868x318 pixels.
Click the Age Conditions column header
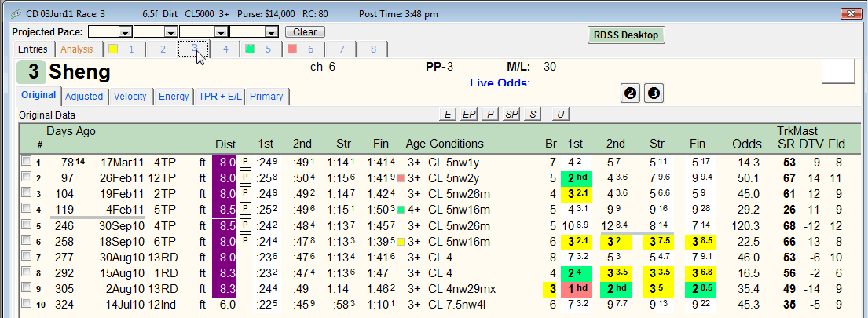[x=445, y=144]
